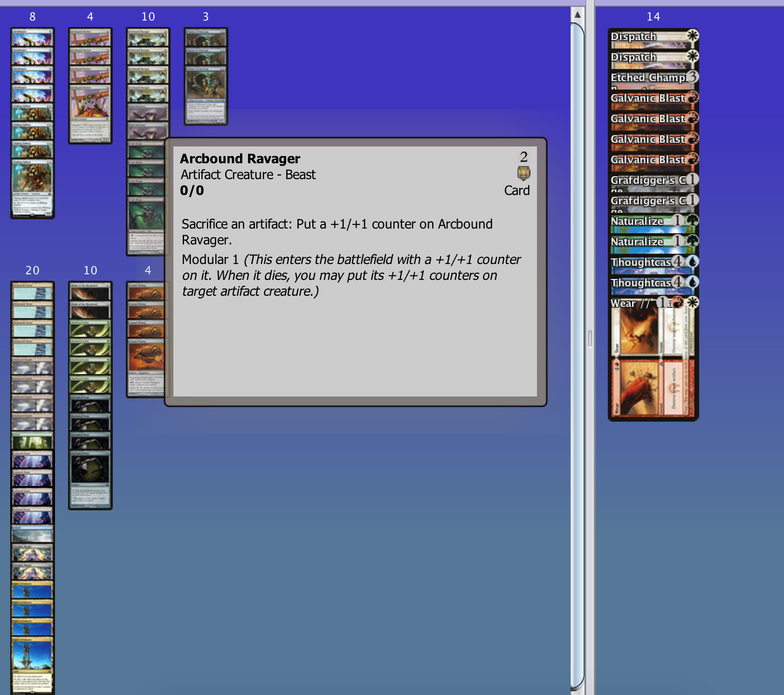Viewport: 784px width, 695px height.
Task: Click green mana symbol on upper Naturalize row
Action: tap(693, 220)
